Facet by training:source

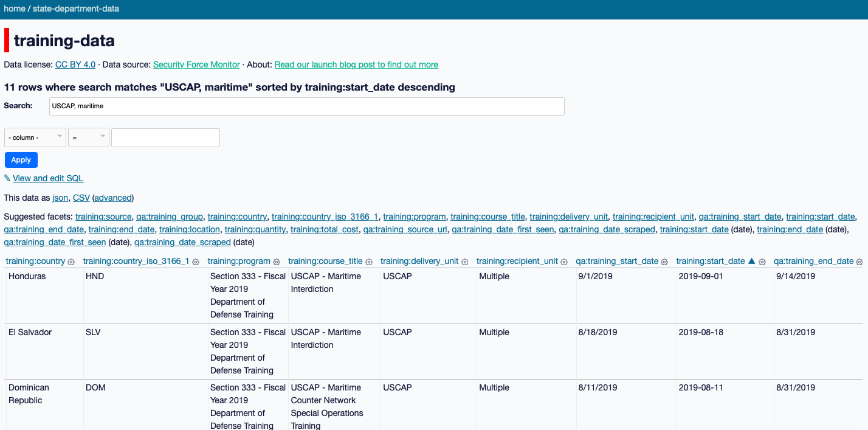103,217
